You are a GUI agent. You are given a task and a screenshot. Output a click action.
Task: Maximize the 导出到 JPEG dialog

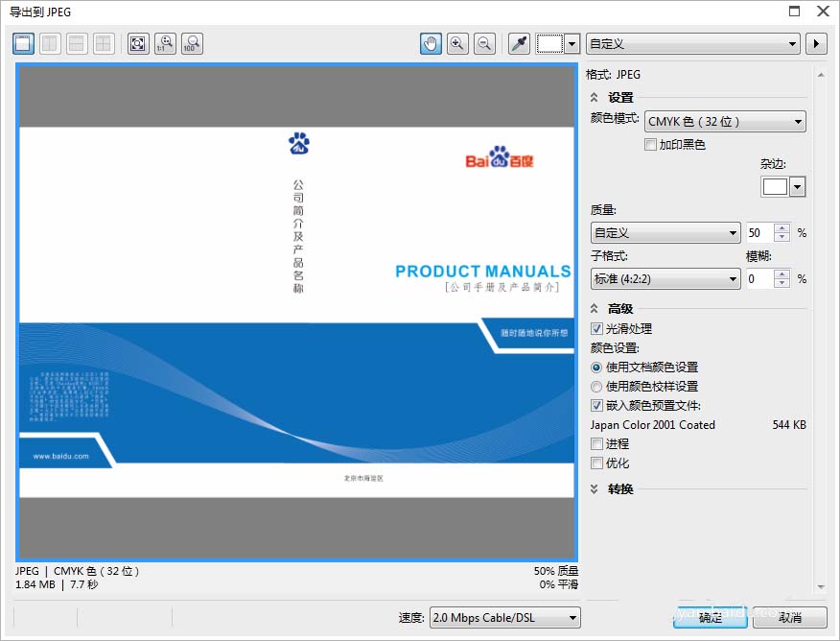pyautogui.click(x=795, y=12)
